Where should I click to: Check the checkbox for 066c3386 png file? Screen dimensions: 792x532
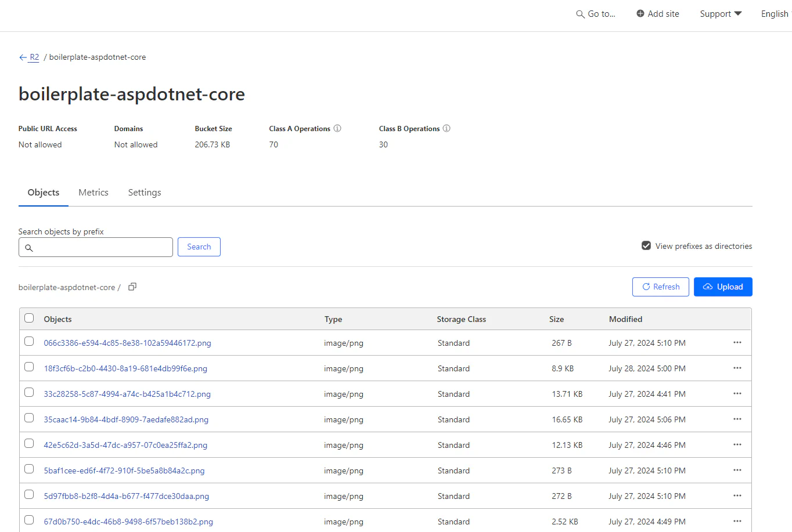[x=29, y=342]
